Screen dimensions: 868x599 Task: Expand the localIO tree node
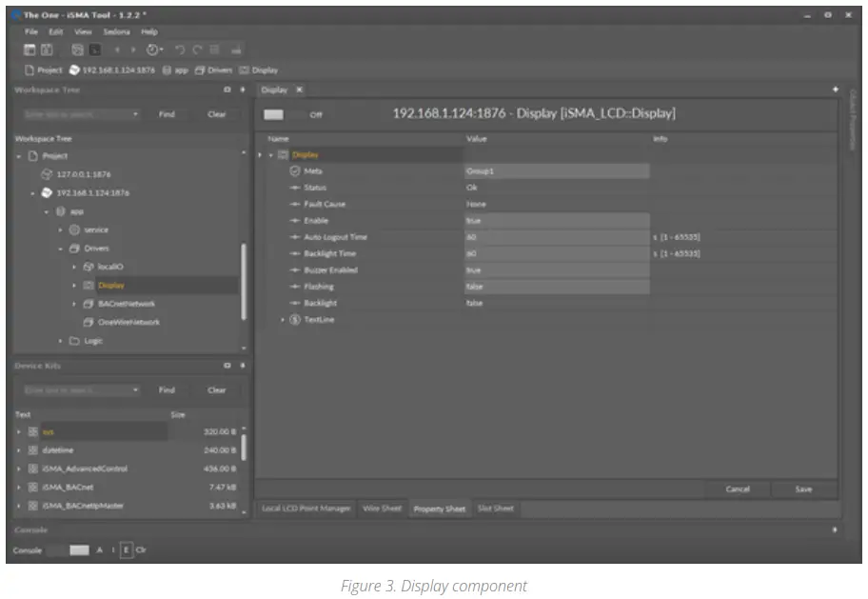[x=74, y=267]
